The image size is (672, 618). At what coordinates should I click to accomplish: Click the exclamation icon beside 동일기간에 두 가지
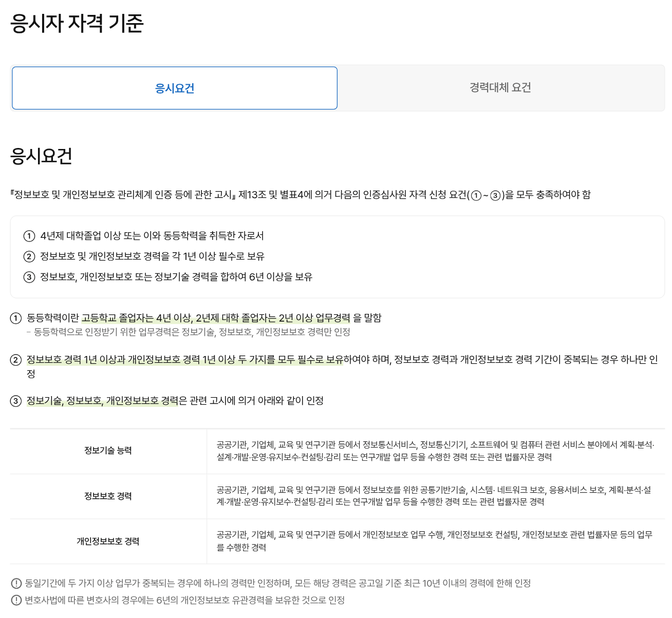[16, 584]
